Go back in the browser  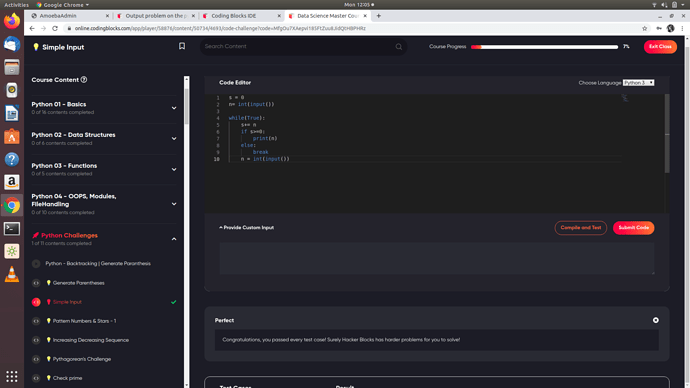32,28
